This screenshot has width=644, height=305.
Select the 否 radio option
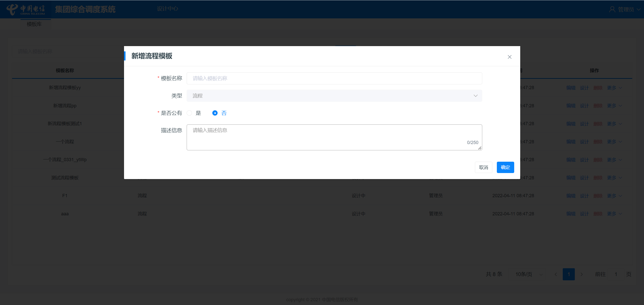(x=215, y=113)
